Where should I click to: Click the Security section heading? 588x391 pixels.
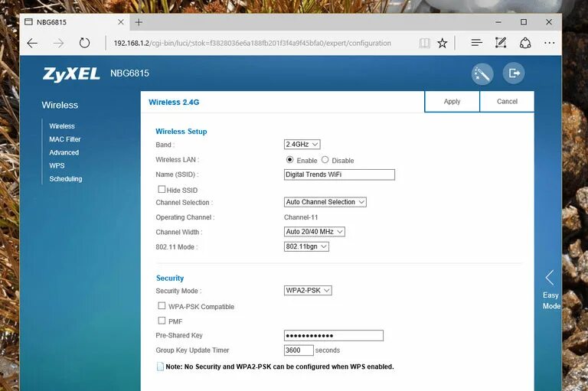[170, 279]
